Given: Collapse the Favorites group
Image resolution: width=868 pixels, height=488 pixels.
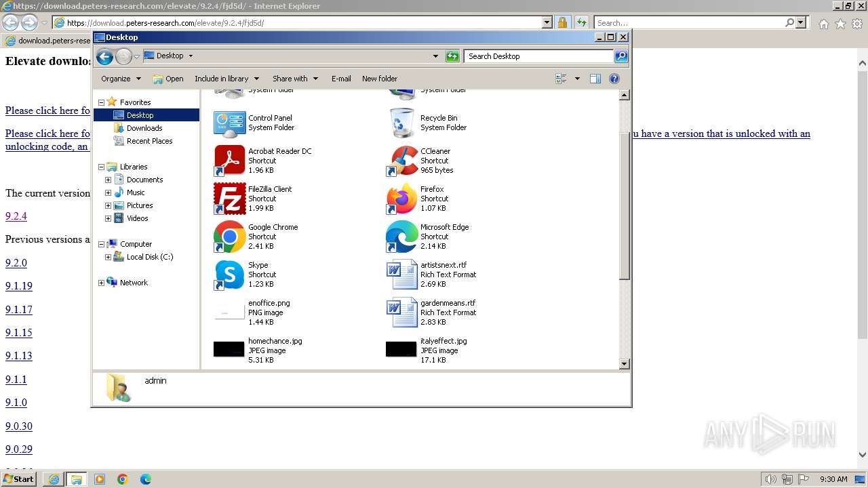Looking at the screenshot, I should click(x=102, y=102).
